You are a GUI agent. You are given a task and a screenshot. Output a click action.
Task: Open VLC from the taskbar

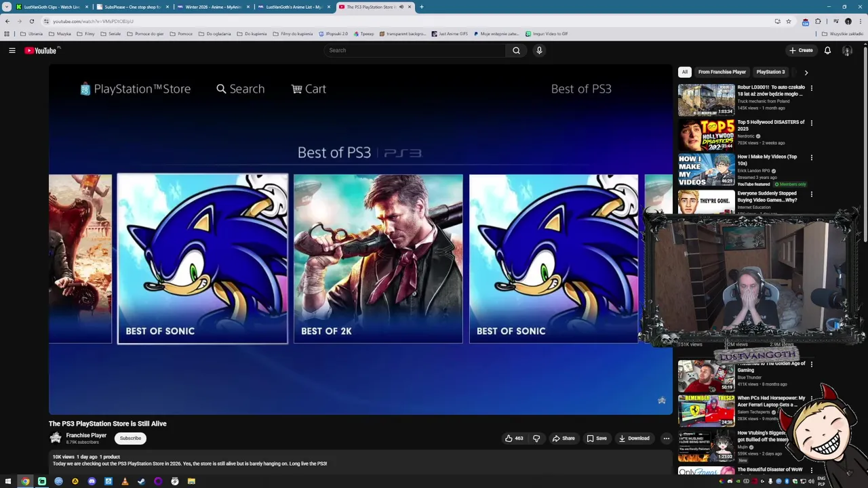(125, 481)
